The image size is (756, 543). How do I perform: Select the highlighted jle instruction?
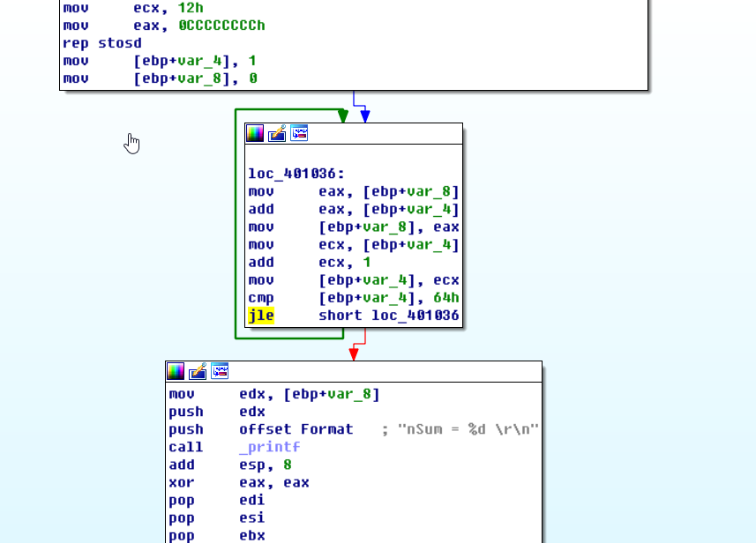click(x=261, y=316)
